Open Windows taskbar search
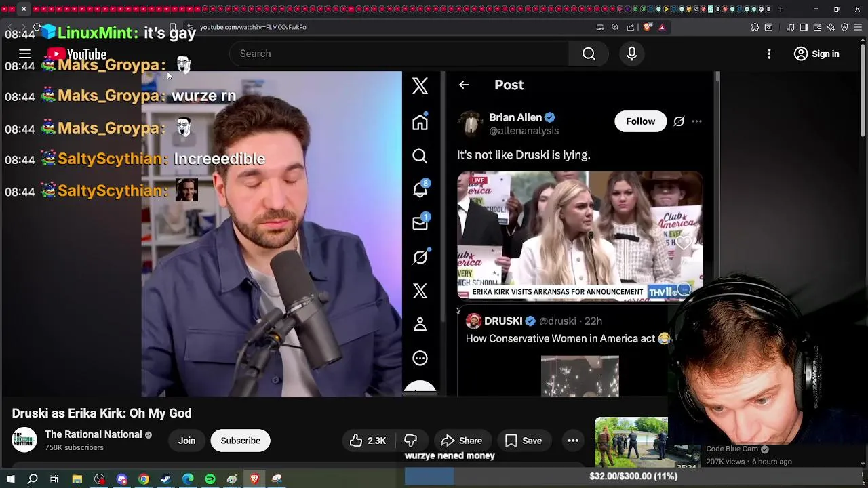The image size is (868, 488). coord(33,479)
